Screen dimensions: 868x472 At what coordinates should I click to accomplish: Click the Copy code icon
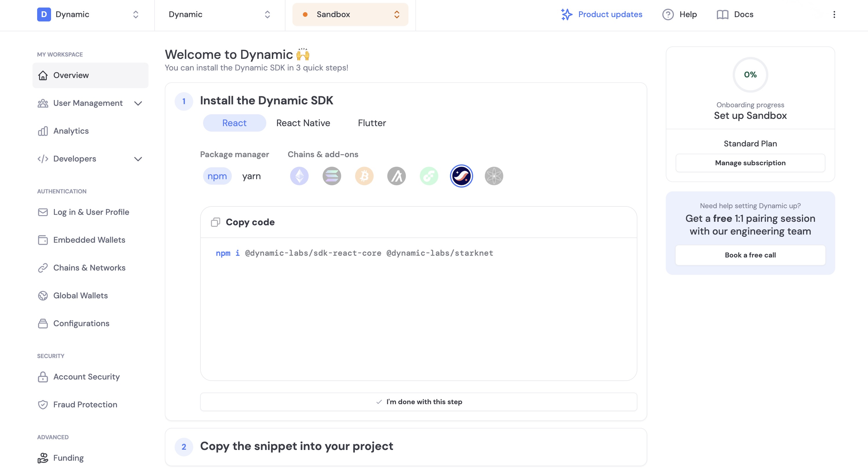click(215, 222)
